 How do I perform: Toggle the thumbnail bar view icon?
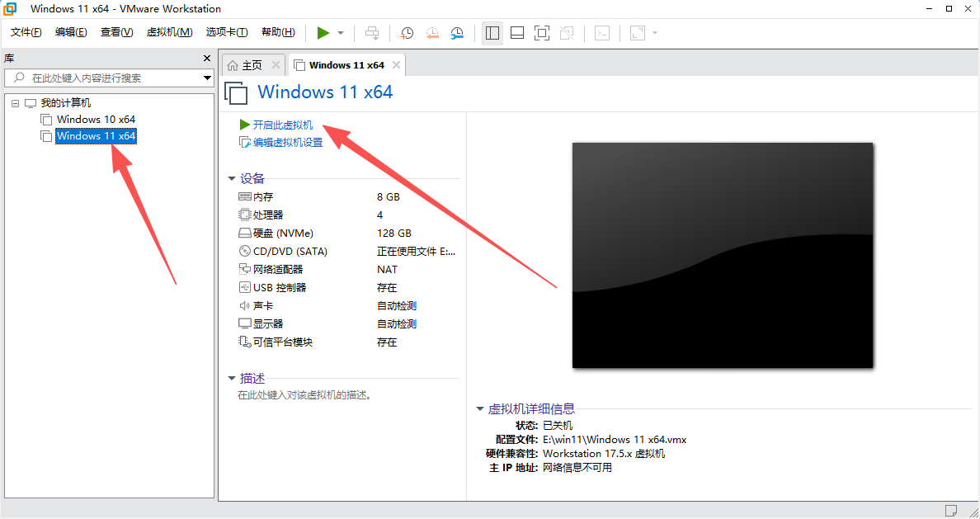coord(517,33)
